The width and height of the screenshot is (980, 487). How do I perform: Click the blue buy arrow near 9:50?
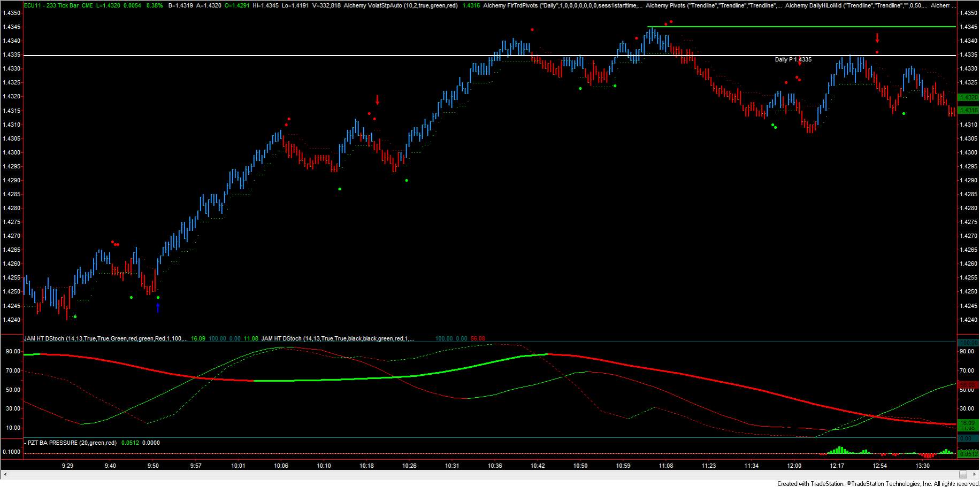pos(158,307)
